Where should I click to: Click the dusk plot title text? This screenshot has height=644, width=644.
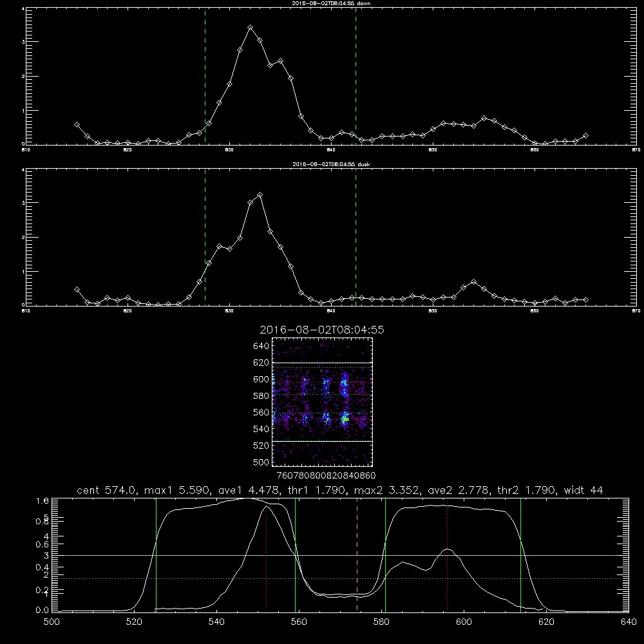(331, 164)
